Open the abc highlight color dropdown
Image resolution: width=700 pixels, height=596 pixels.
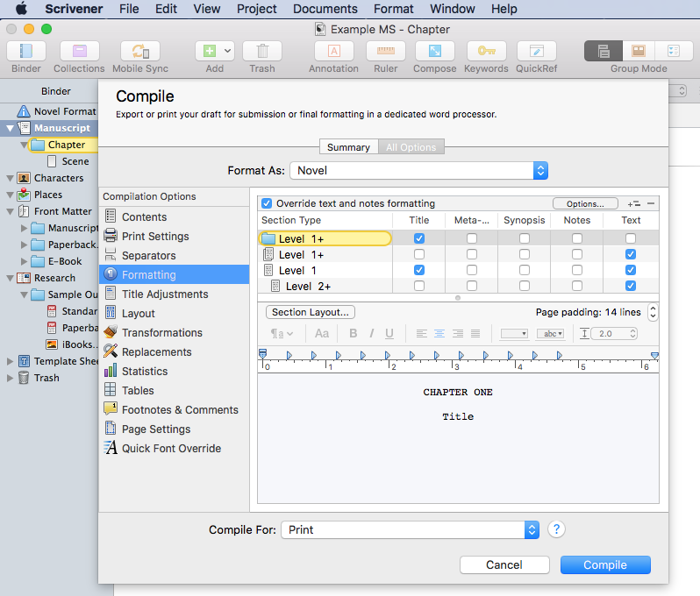click(550, 334)
